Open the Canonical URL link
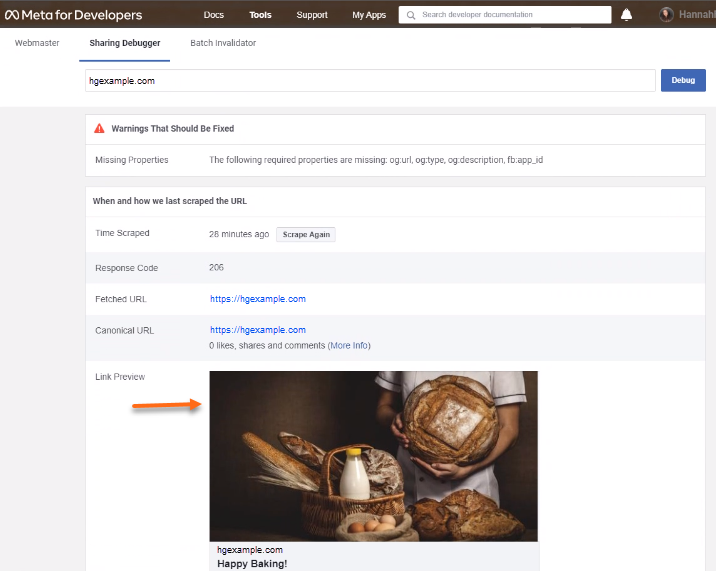 (257, 330)
